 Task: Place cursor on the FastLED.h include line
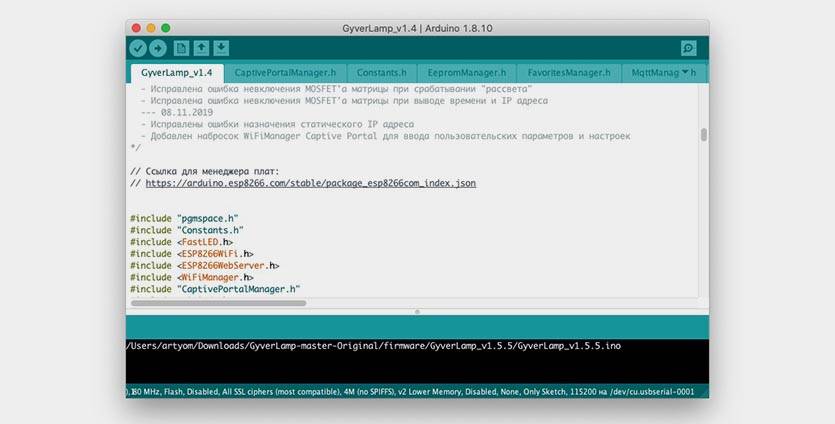click(181, 241)
